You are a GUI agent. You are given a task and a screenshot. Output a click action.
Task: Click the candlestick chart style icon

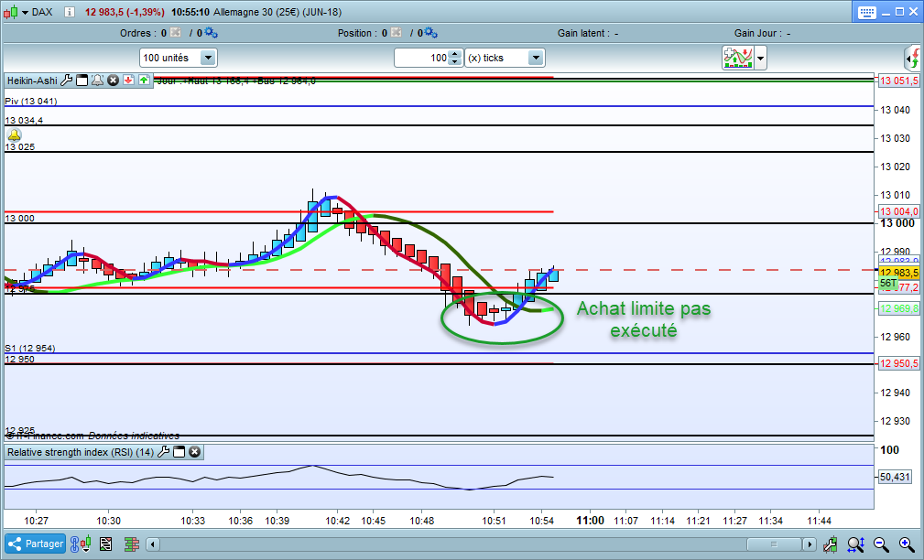pos(11,13)
